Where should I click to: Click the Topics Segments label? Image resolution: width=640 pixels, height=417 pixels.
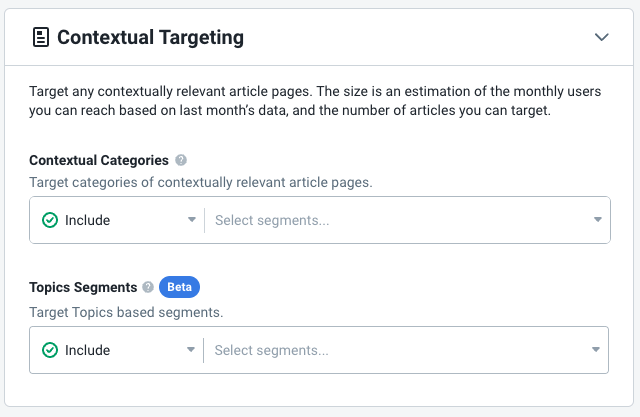pos(83,287)
